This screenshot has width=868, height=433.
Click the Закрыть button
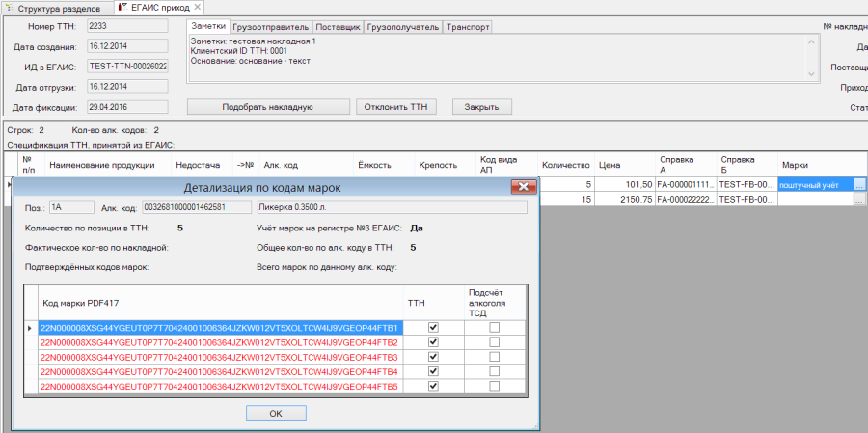coord(481,107)
